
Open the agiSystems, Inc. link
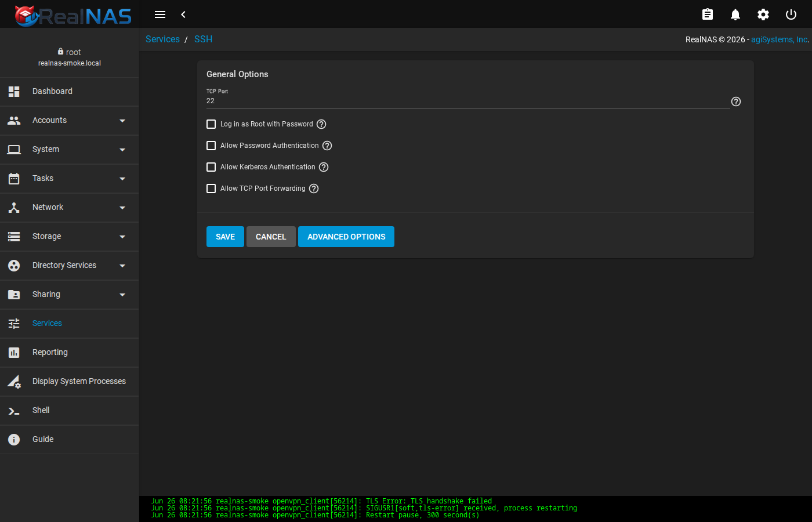coord(779,39)
